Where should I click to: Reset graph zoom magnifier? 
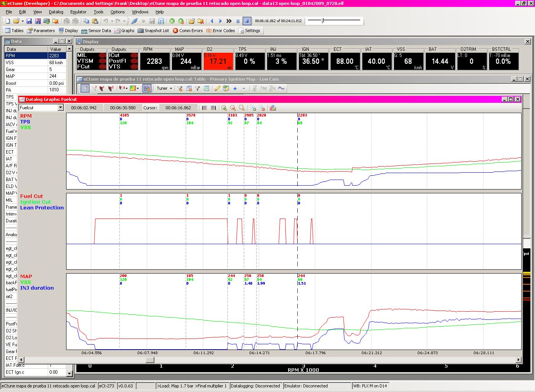(242, 108)
